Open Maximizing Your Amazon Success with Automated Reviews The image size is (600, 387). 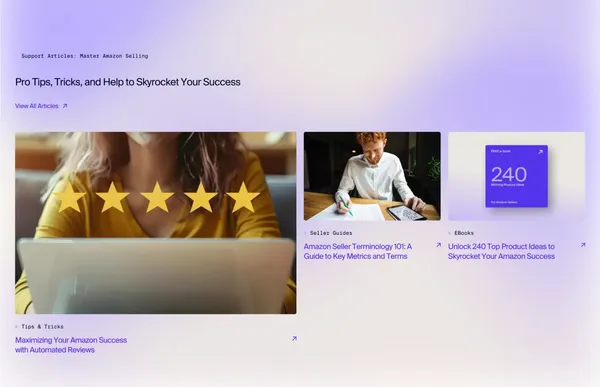pyautogui.click(x=71, y=345)
